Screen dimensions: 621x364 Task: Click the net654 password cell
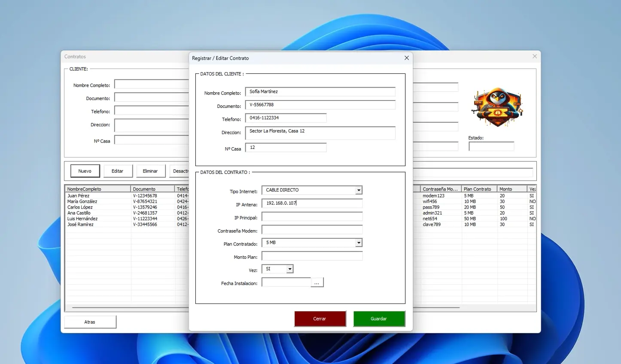click(x=430, y=219)
